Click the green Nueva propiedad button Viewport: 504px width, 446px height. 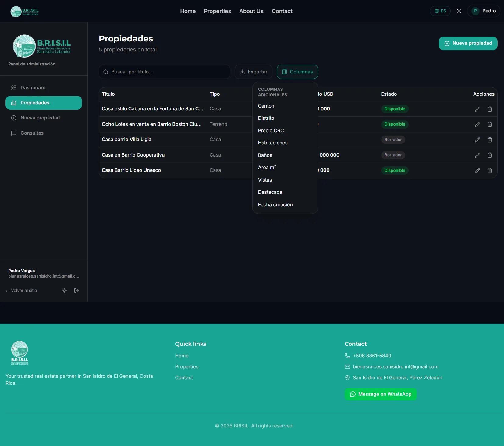tap(468, 43)
